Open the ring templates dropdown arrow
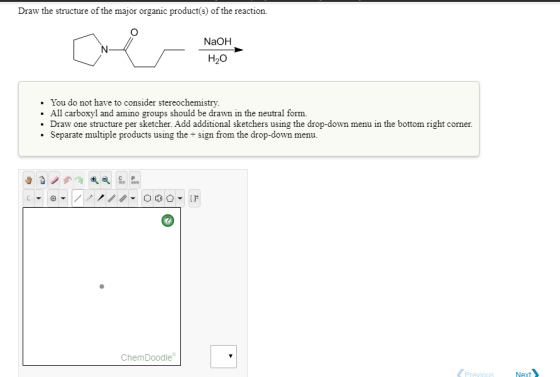The image size is (560, 377). (x=180, y=198)
